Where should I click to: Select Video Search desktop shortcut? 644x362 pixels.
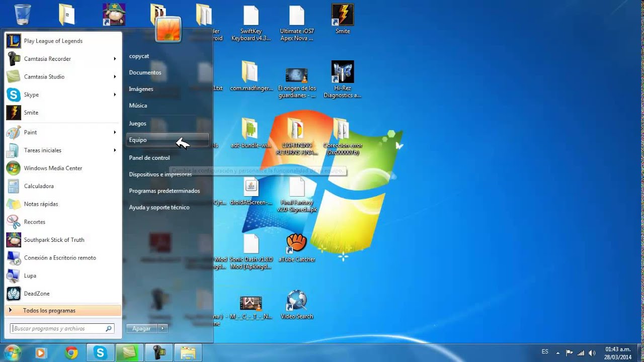[x=297, y=305]
